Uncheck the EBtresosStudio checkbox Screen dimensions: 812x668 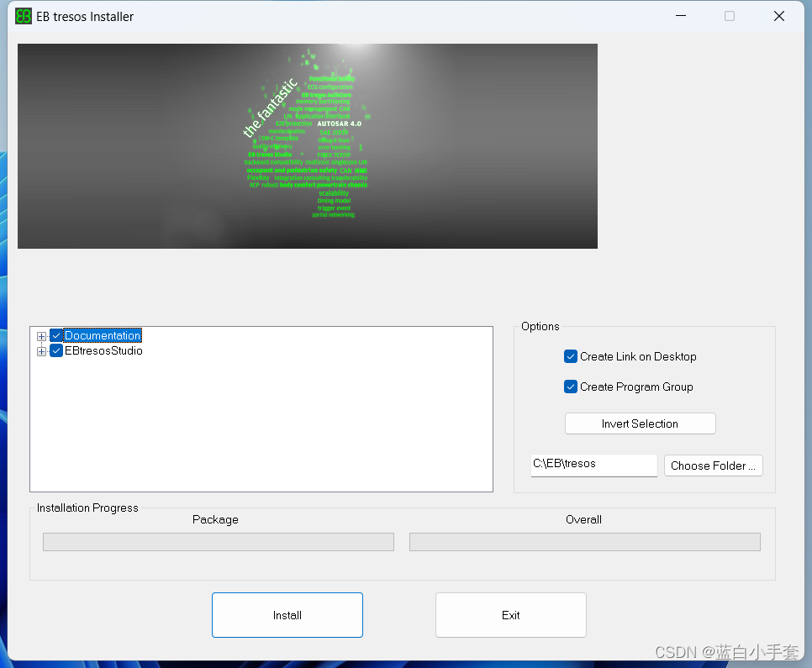coord(56,351)
